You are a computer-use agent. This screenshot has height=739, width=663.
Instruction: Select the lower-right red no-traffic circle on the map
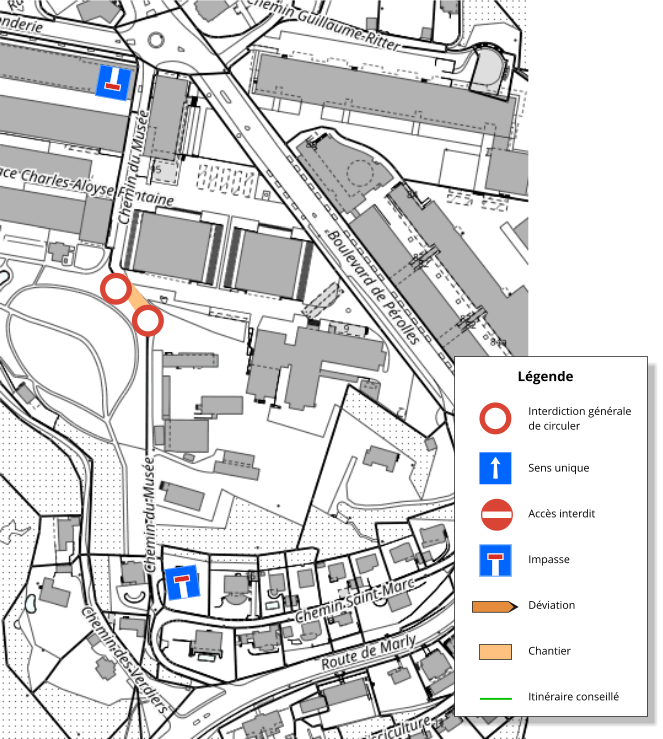coord(148,321)
